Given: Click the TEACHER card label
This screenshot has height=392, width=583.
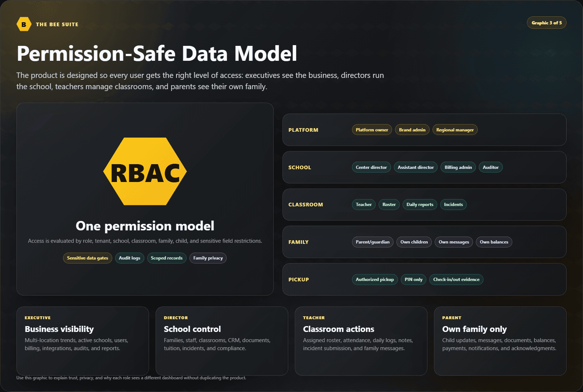Looking at the screenshot, I should [314, 318].
